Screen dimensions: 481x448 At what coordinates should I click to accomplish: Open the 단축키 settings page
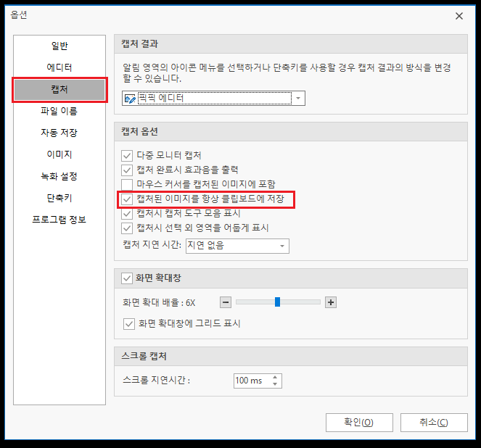point(59,198)
